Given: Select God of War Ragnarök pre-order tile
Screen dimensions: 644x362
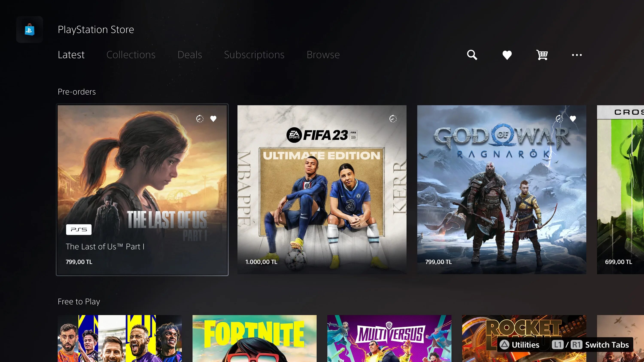Looking at the screenshot, I should 501,190.
